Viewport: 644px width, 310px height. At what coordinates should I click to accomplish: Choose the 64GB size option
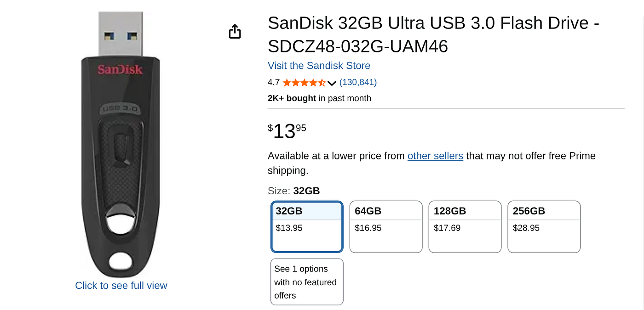point(386,227)
